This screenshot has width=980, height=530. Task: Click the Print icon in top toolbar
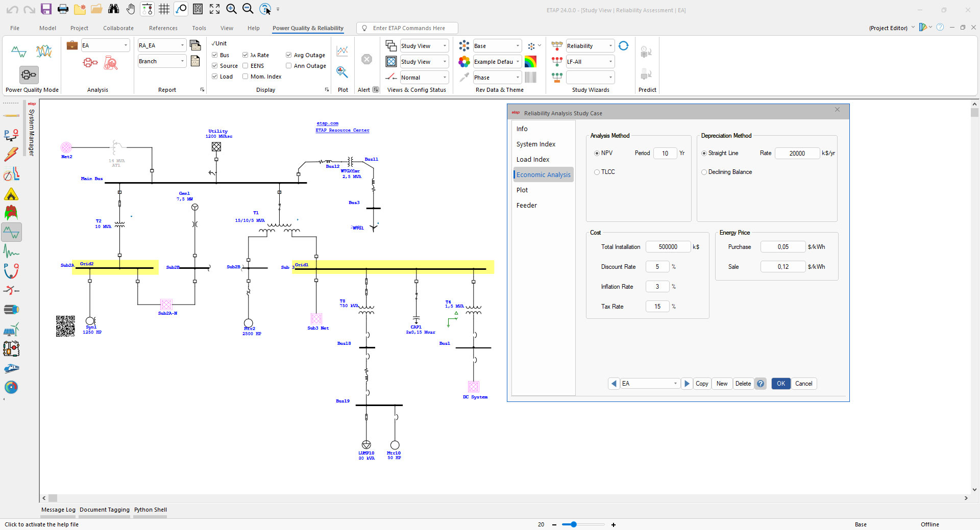click(63, 9)
